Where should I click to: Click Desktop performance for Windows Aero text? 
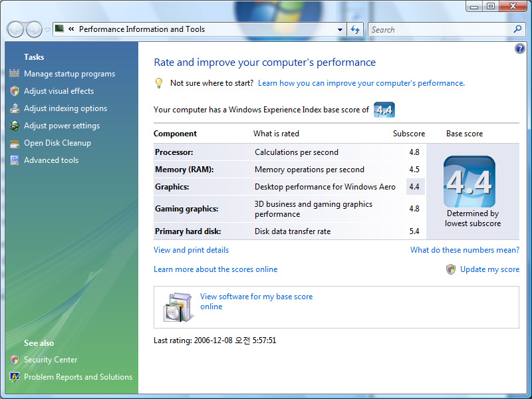coord(325,187)
